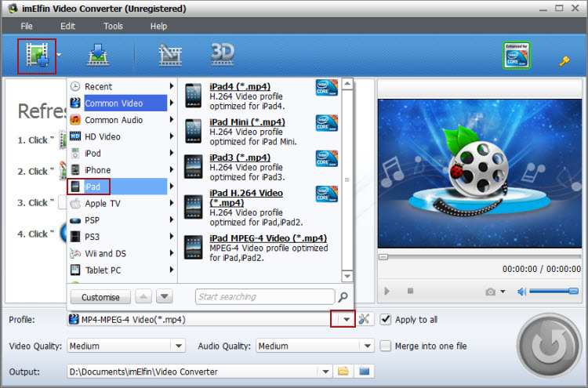Mute audio with the speaker icon

(x=521, y=292)
